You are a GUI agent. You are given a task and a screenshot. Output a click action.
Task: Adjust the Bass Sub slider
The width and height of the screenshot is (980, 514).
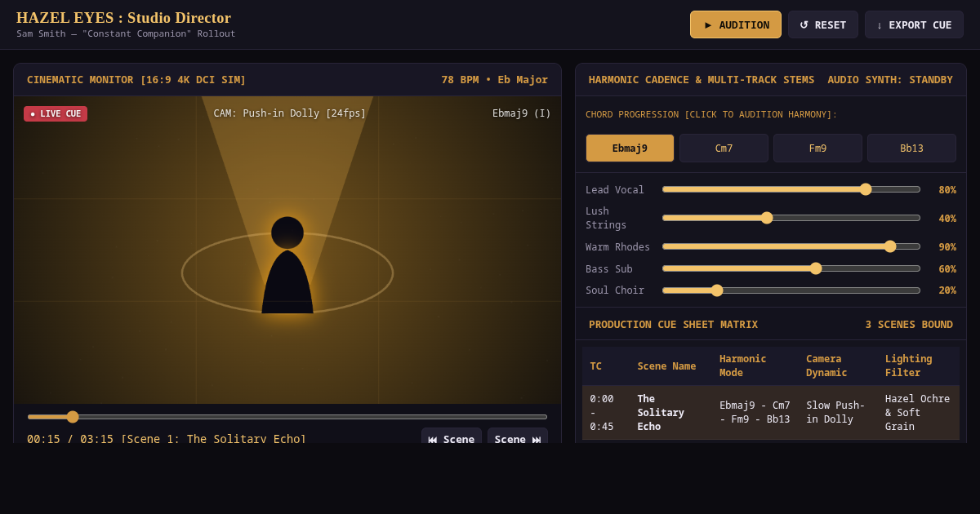(x=791, y=268)
